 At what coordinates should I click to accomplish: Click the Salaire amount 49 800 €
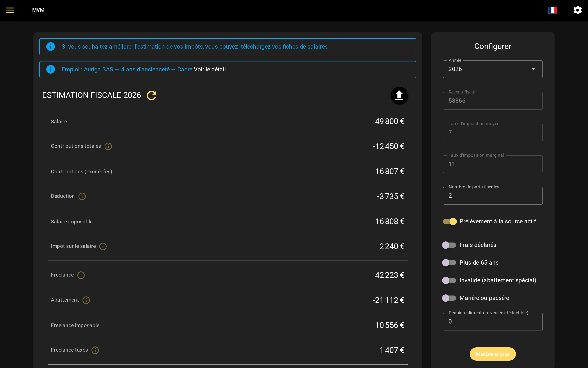pyautogui.click(x=390, y=121)
